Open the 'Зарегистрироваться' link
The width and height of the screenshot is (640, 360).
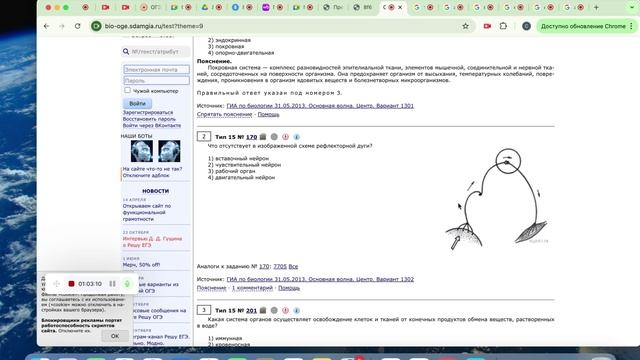pyautogui.click(x=148, y=112)
